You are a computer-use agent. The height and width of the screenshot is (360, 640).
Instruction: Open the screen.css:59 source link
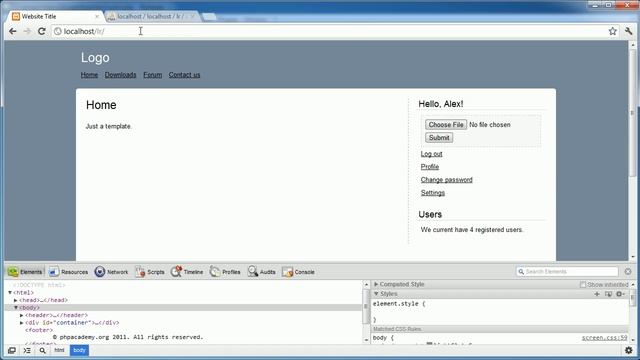pos(604,338)
